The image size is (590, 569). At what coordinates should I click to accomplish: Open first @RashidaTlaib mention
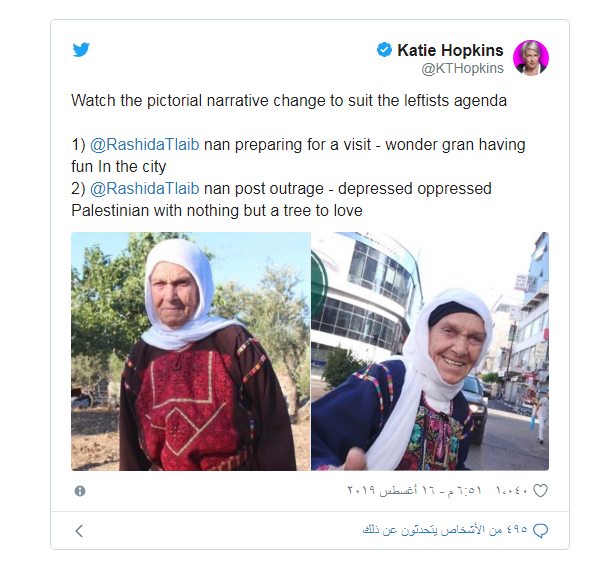(144, 145)
